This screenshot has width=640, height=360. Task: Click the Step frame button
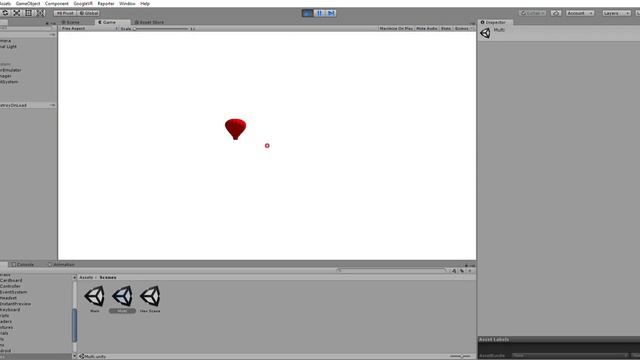[x=331, y=13]
